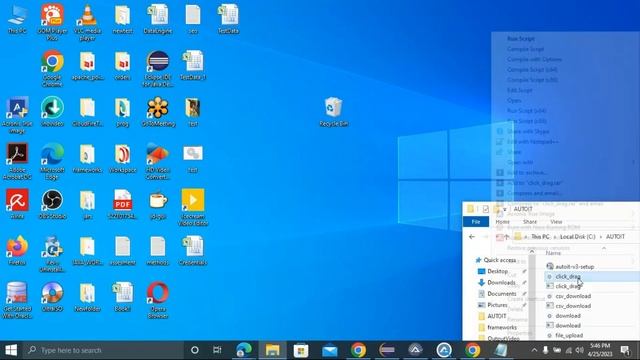
Task: Open the Eclipse icon on taskbar
Action: 387,350
